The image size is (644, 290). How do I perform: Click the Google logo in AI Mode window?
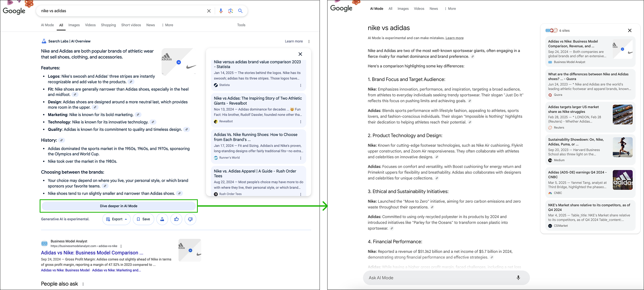click(341, 8)
